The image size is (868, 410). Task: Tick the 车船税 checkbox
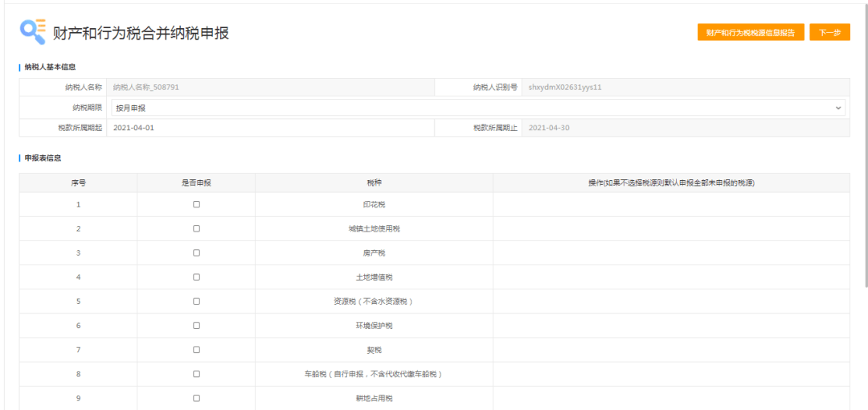point(196,374)
